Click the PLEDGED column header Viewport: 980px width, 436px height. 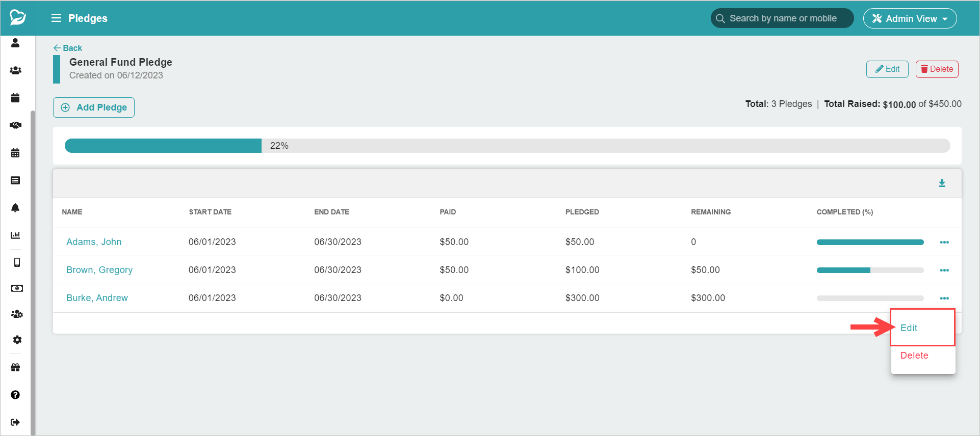pos(582,212)
